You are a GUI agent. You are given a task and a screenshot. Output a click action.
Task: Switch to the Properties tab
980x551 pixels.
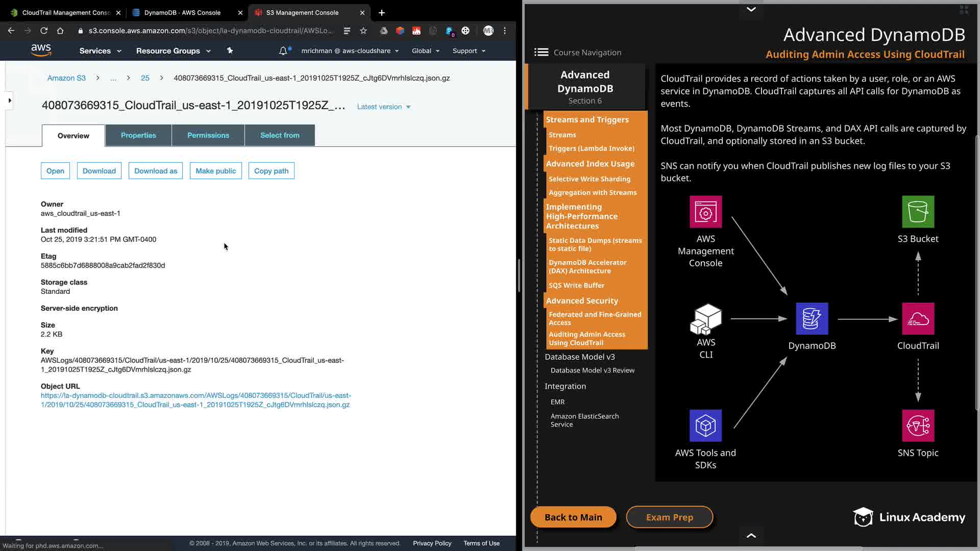(x=138, y=135)
